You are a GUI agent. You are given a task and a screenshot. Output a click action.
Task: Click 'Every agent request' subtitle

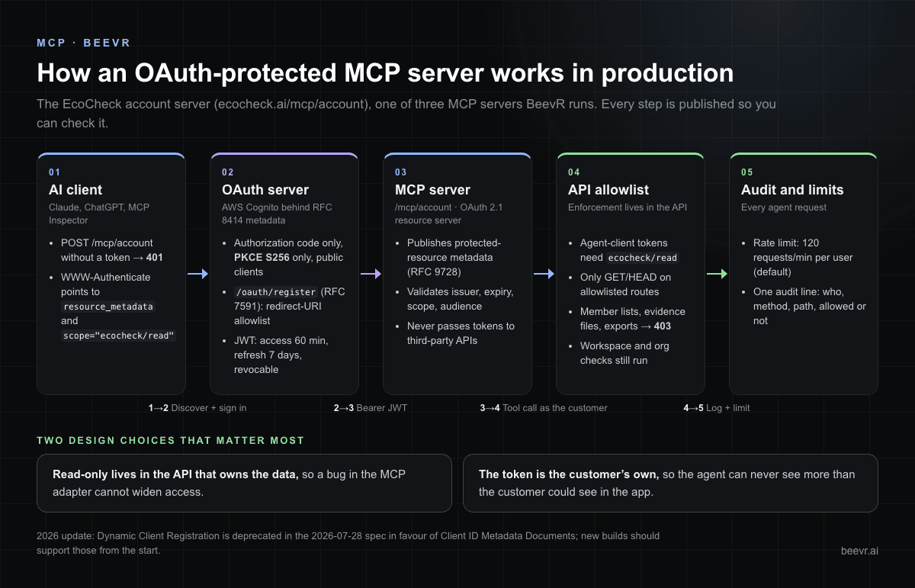point(784,207)
